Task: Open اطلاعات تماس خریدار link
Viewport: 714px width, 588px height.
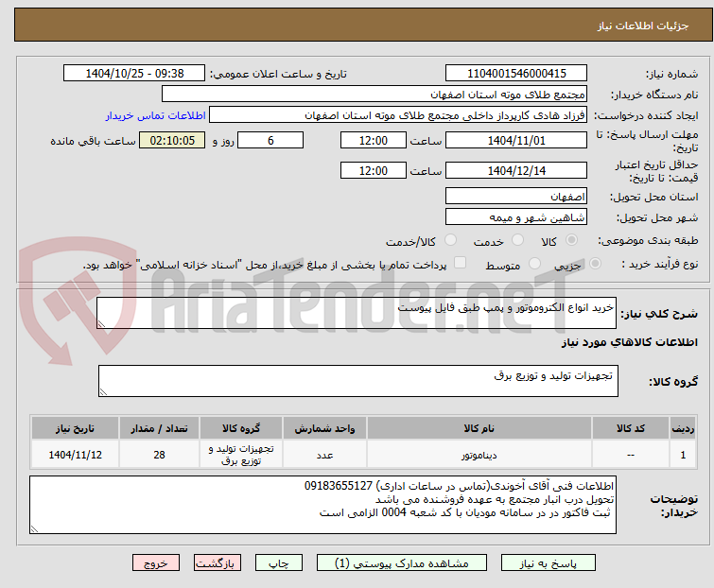Action: coord(156,115)
